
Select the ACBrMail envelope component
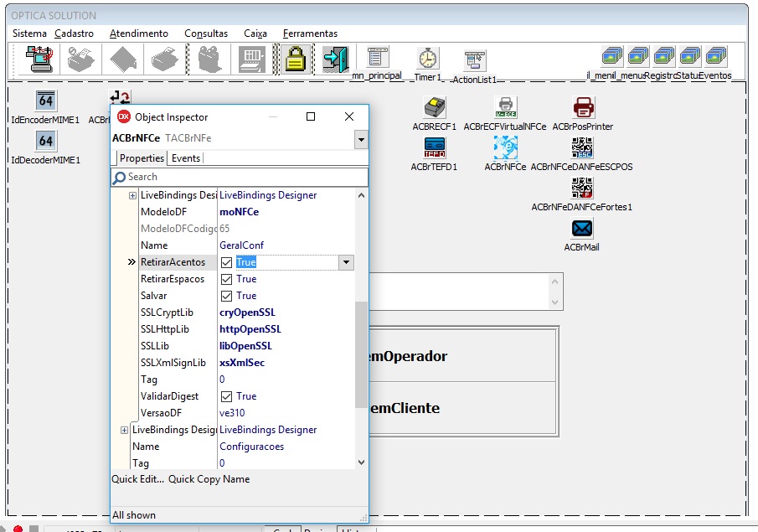tap(582, 228)
